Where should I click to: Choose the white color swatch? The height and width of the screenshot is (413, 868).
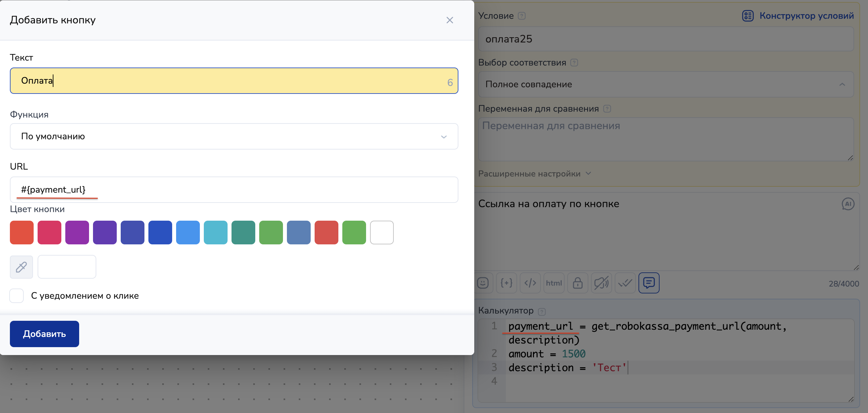coord(382,232)
